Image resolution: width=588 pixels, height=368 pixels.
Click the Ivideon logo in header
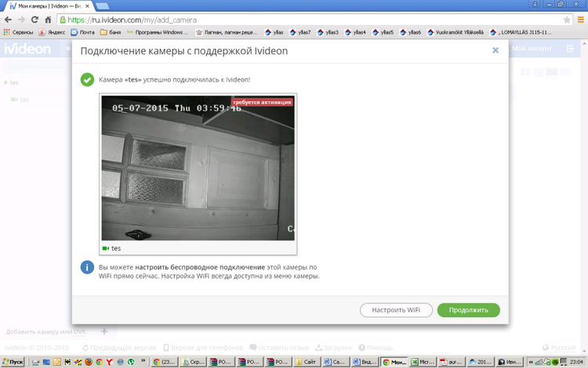pos(27,49)
